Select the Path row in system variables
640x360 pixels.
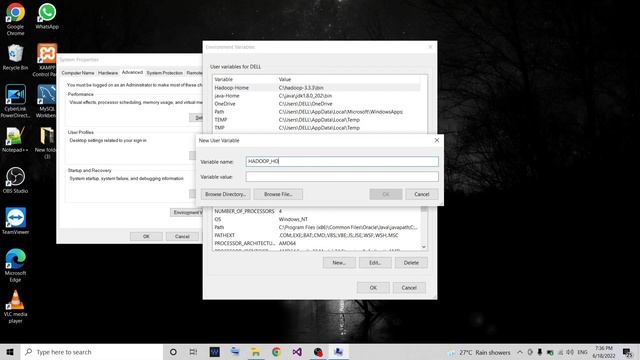[316, 227]
